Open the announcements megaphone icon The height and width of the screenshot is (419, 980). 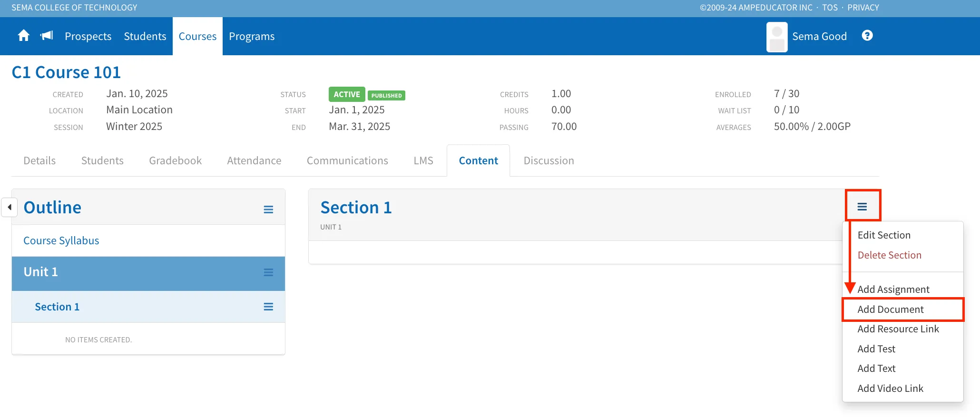pos(47,36)
